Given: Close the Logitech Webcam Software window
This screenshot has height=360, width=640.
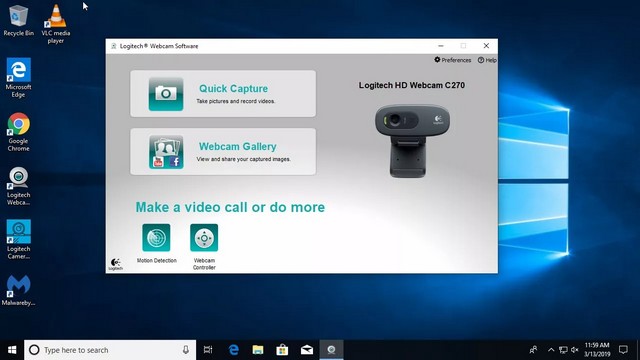Looking at the screenshot, I should coord(486,46).
